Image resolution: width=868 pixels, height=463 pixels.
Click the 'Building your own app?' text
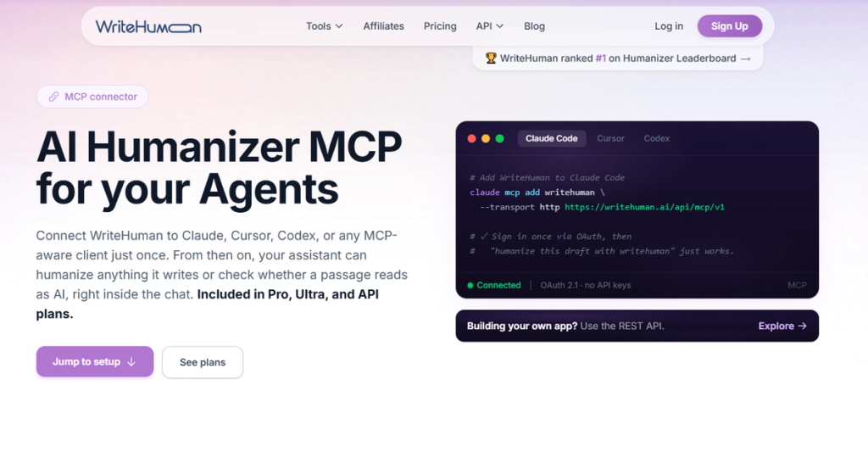click(x=522, y=326)
